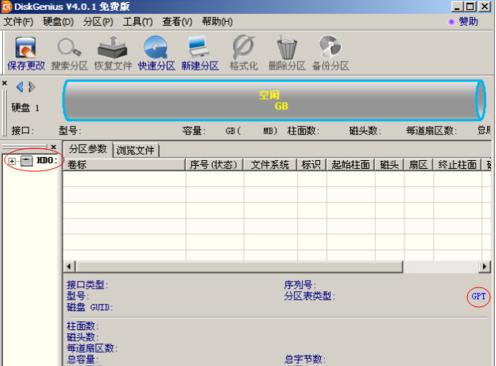Image resolution: width=496 pixels, height=366 pixels.
Task: Switch to the 分区参数 tab
Action: [88, 149]
